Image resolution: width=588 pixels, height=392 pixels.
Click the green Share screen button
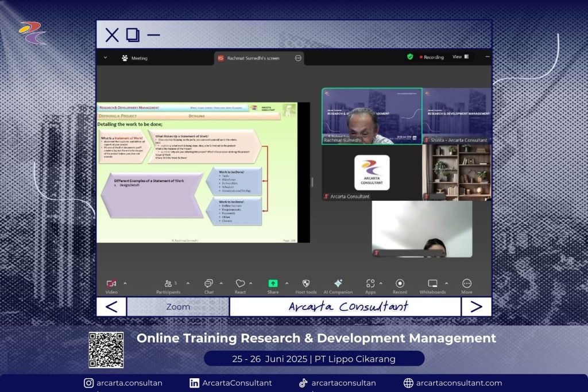point(273,284)
